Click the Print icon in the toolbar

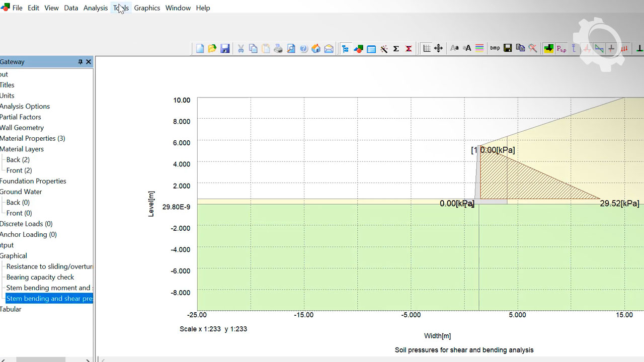[278, 48]
